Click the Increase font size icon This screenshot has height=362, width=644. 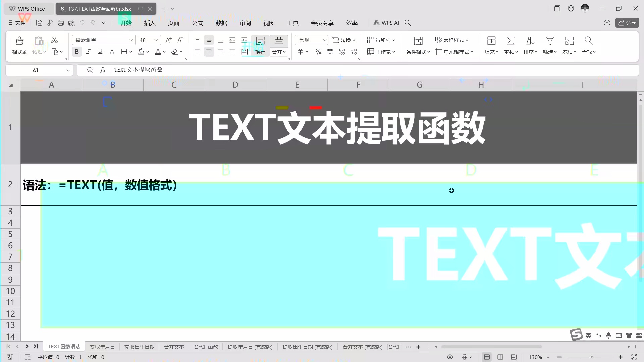169,40
